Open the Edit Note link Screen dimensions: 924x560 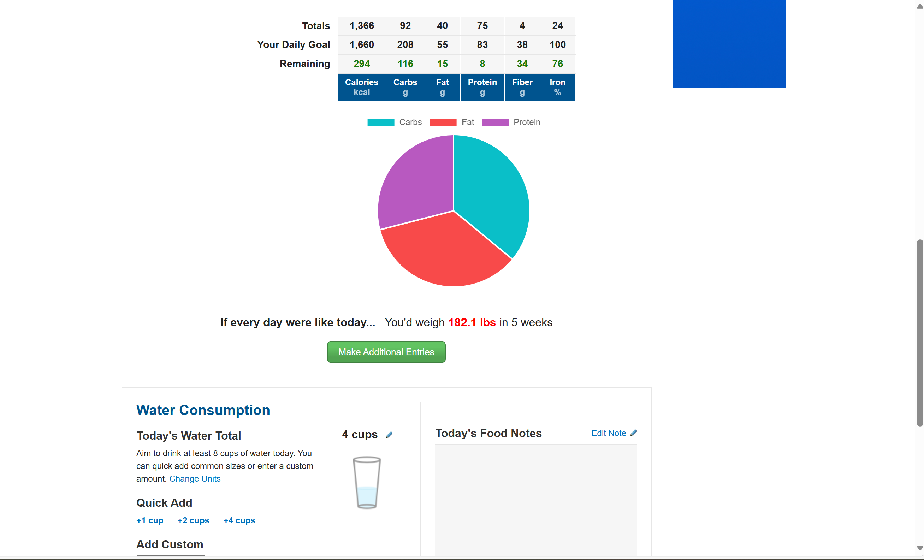coord(609,433)
